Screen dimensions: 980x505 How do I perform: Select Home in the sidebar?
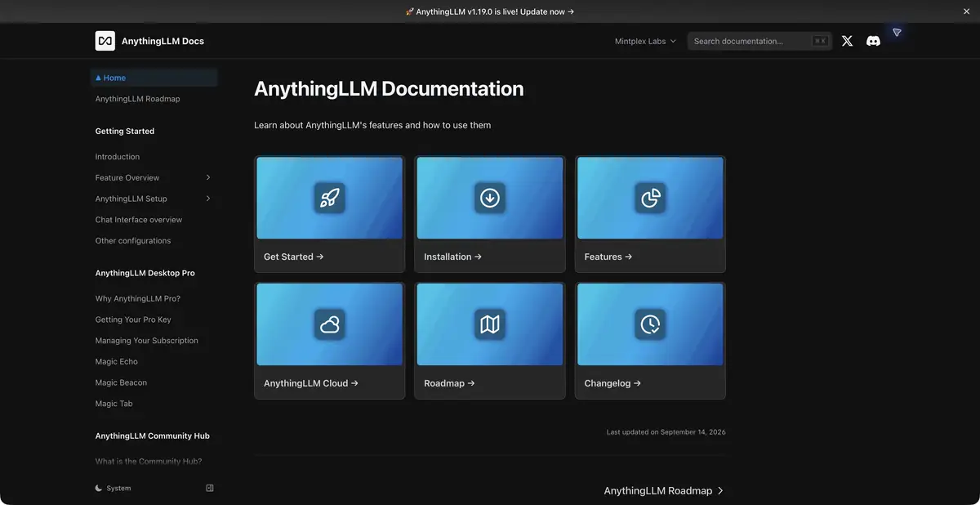click(x=154, y=78)
